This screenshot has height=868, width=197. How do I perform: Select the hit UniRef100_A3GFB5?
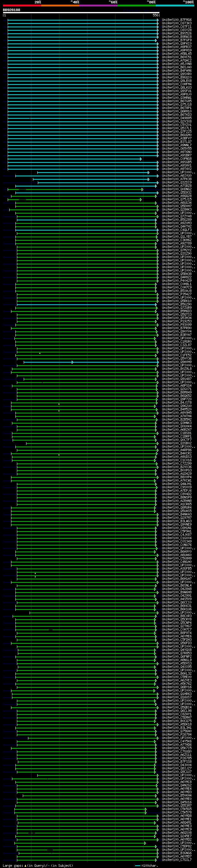[177, 569]
